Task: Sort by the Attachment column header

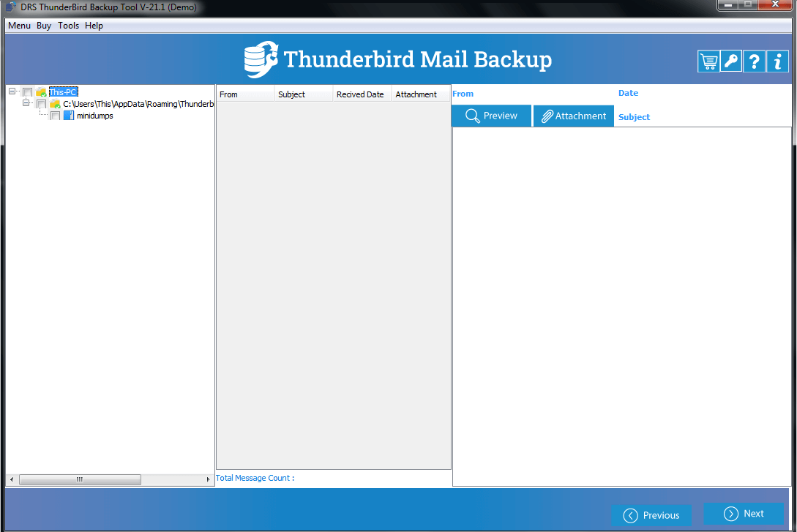Action: click(x=421, y=94)
